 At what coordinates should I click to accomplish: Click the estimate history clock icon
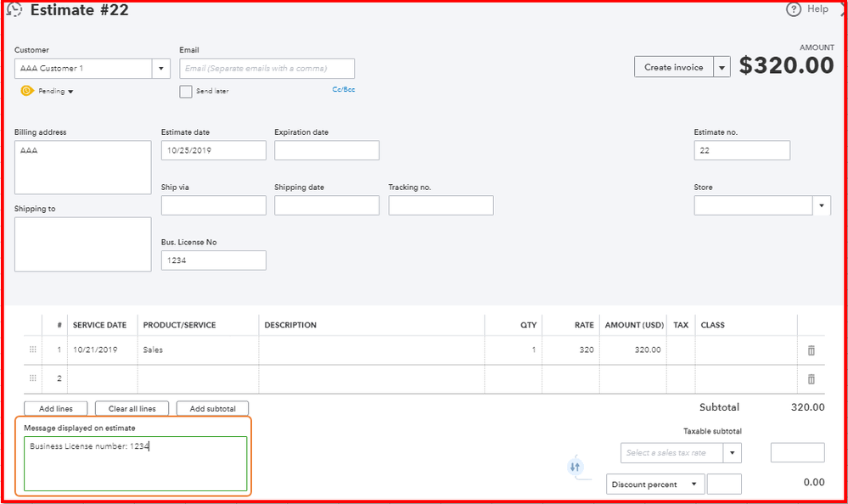14,10
